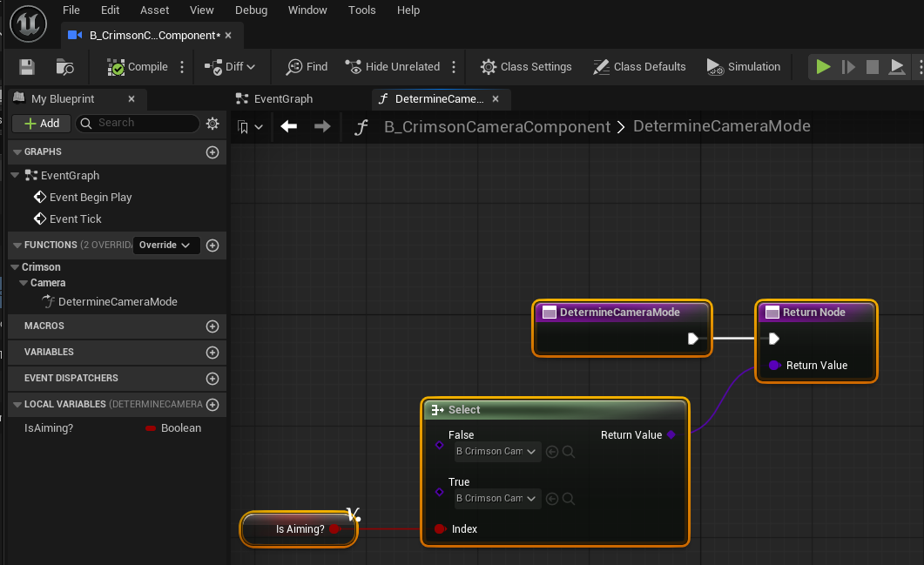Viewport: 924px width, 565px height.
Task: Collapse the Crimson category
Action: 16,267
